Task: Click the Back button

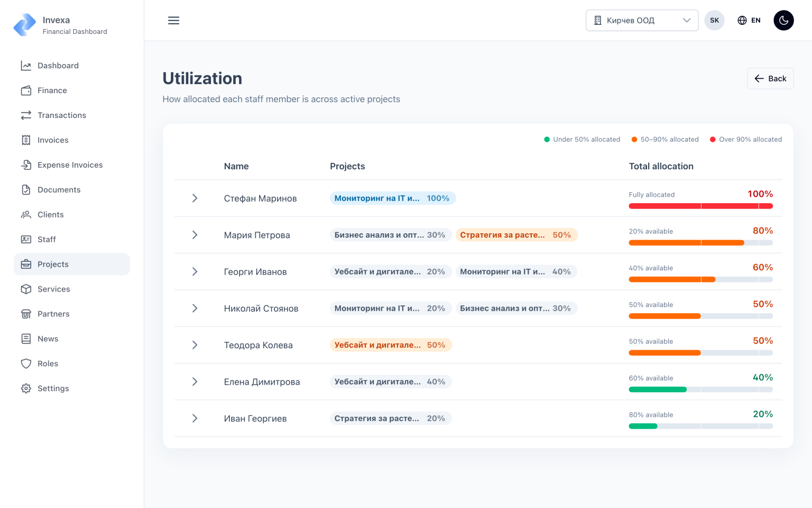Action: click(x=770, y=78)
